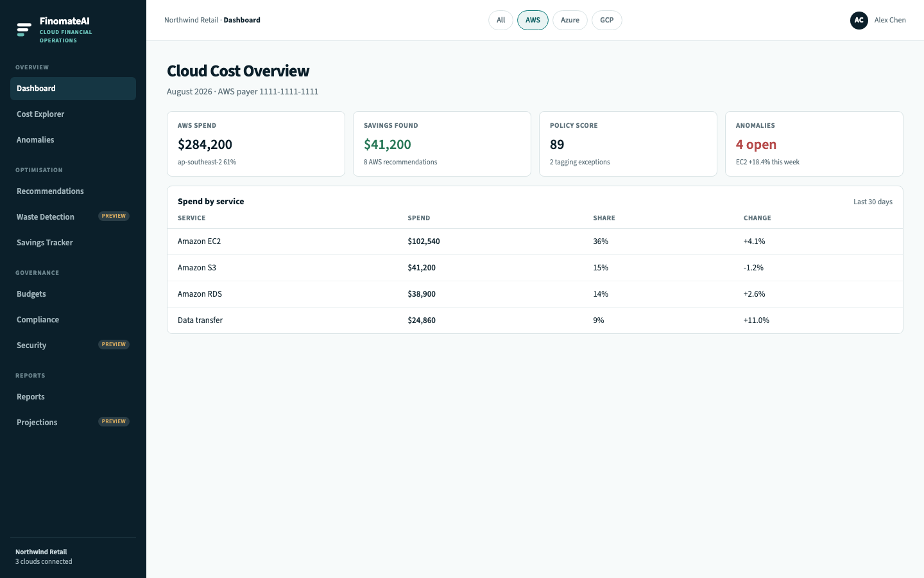Click the Last 30 days label
The height and width of the screenshot is (578, 924).
(x=873, y=202)
